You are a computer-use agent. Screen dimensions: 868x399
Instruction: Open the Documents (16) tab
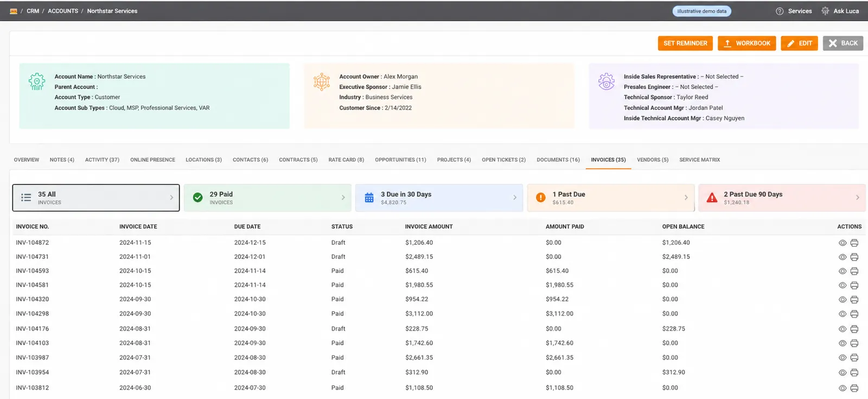point(558,160)
